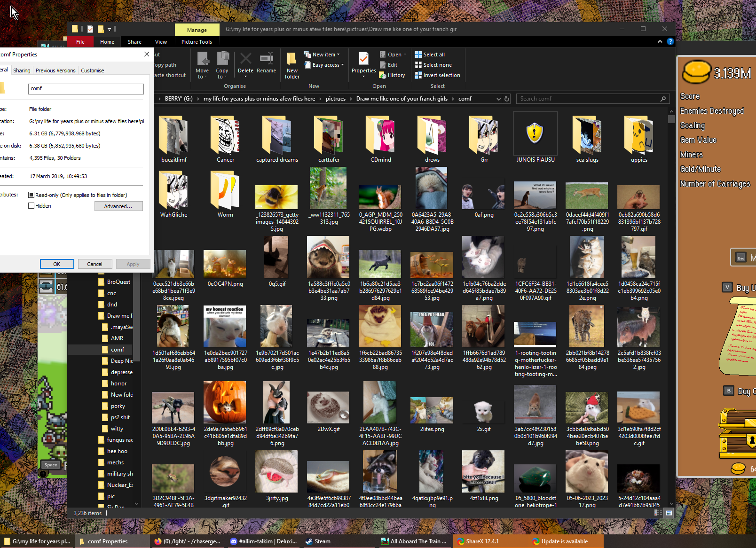Switch to the Home ribbon tab
Screen dimensions: 756x548
[107, 42]
